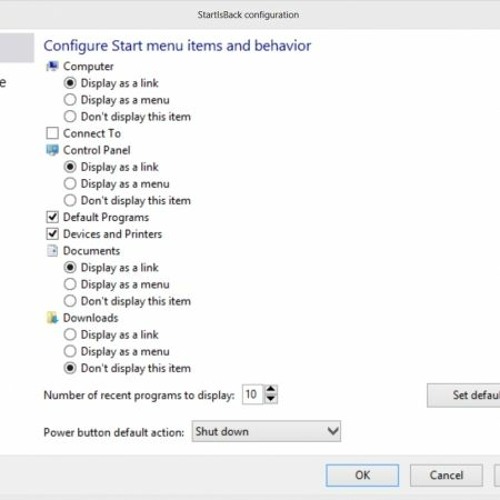Click the Set defaults button
Image resolution: width=500 pixels, height=500 pixels.
[x=464, y=395]
